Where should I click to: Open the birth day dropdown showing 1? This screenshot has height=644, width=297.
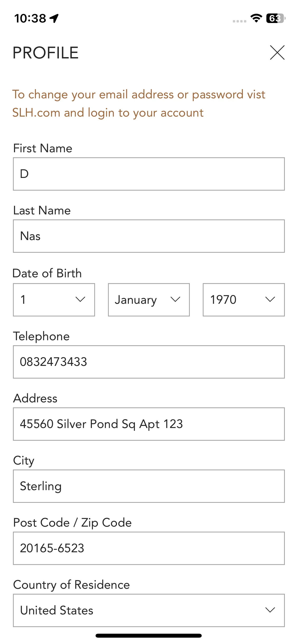coord(54,300)
